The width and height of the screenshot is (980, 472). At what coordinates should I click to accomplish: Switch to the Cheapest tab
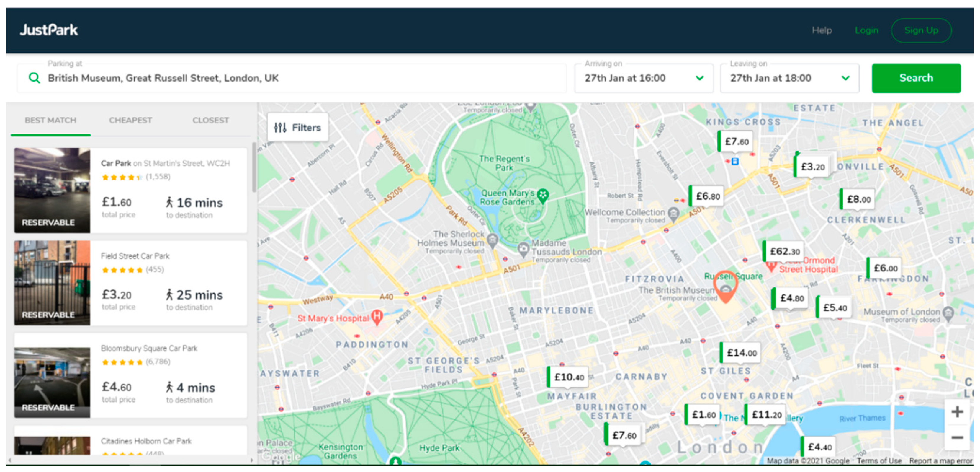coord(130,120)
